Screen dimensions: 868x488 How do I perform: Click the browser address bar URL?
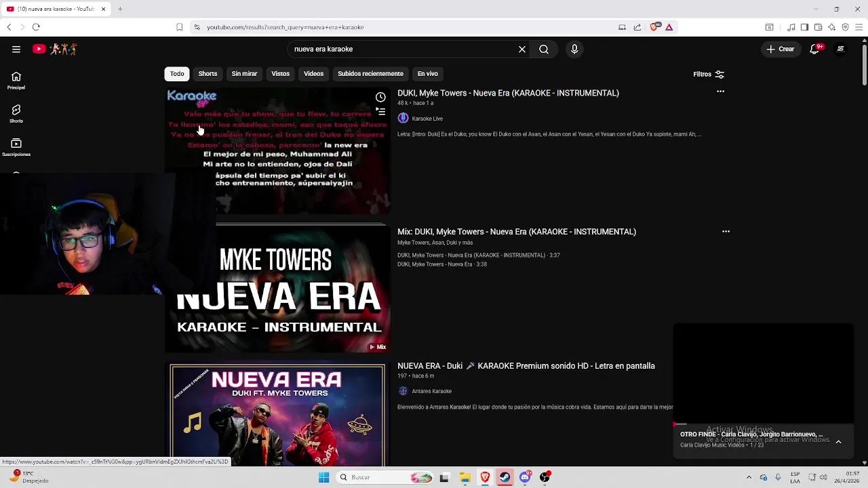(x=285, y=27)
